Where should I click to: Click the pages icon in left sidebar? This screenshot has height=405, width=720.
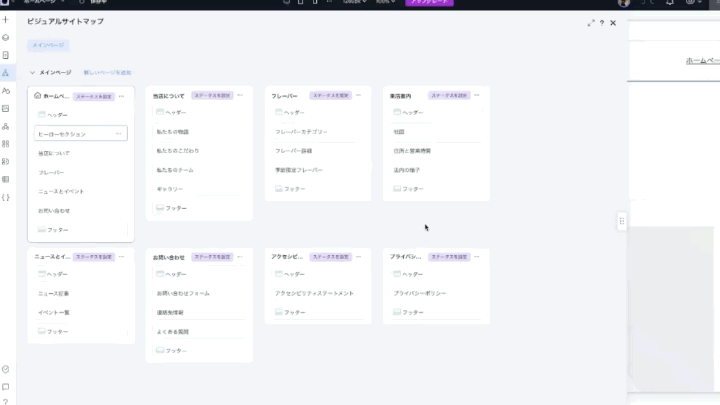[6, 55]
